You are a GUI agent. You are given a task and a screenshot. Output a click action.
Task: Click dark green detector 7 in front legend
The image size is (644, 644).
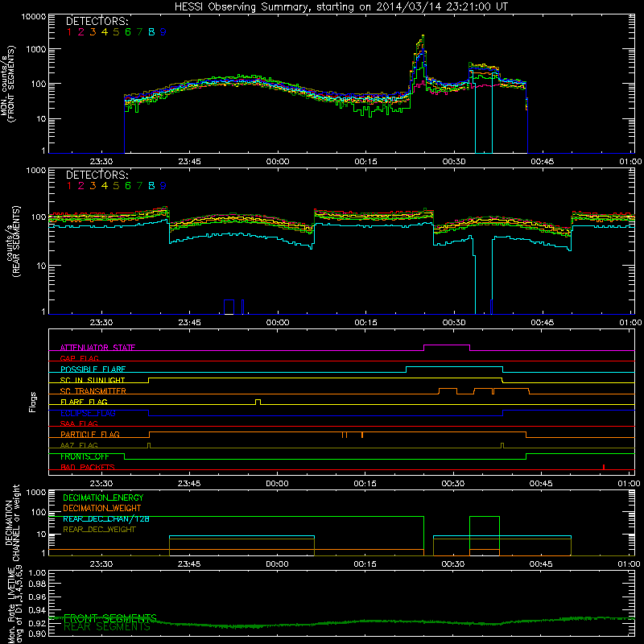[x=139, y=32]
